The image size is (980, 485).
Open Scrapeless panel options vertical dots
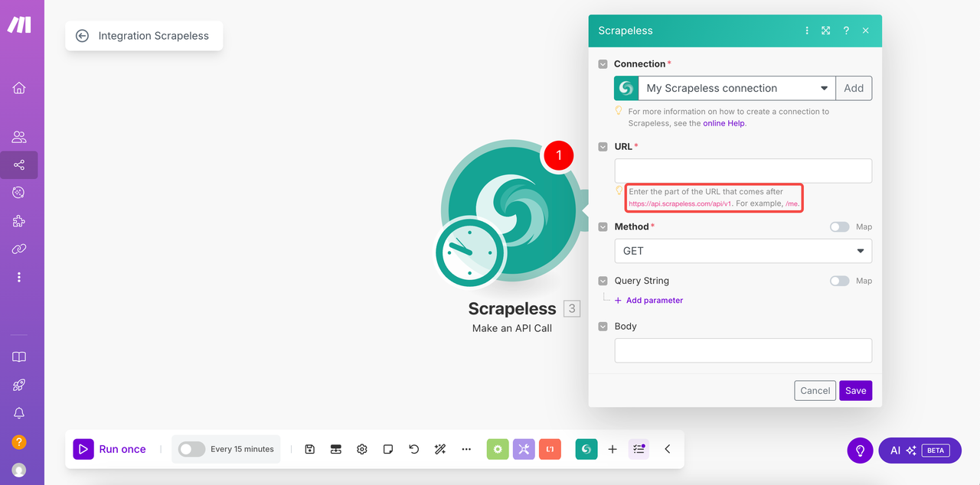click(806, 31)
